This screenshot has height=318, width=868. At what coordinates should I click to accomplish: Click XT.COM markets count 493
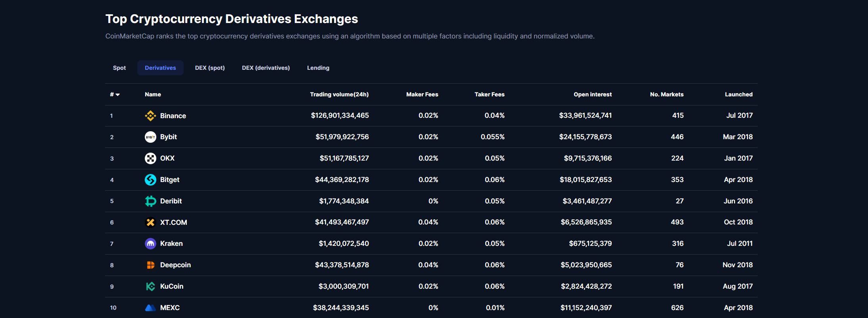pos(677,222)
